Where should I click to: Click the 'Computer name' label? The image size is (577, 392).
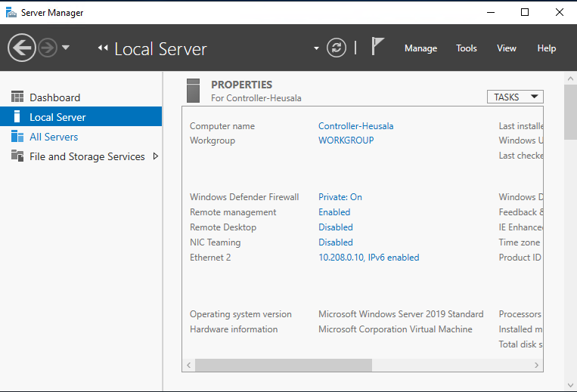coord(222,126)
